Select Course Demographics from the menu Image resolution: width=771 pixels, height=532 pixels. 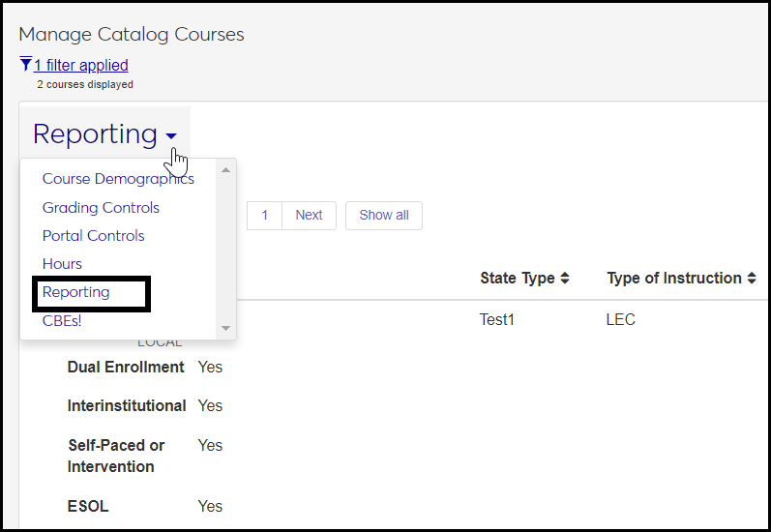[x=118, y=179]
